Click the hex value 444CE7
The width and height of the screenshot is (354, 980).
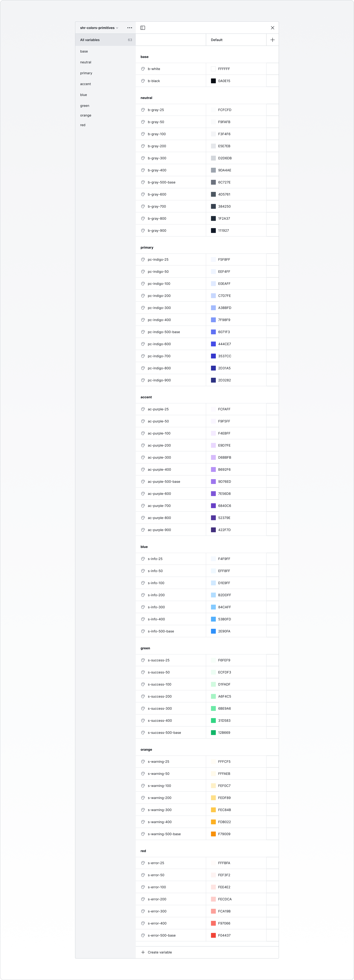click(225, 344)
